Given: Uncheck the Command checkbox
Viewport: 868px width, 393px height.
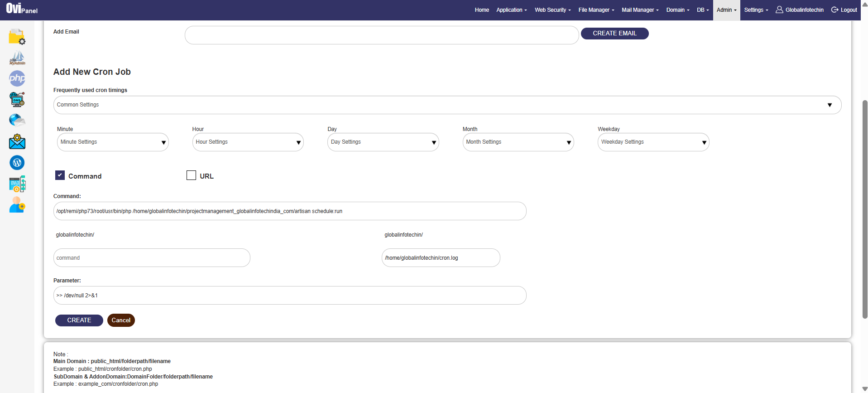Looking at the screenshot, I should (60, 175).
